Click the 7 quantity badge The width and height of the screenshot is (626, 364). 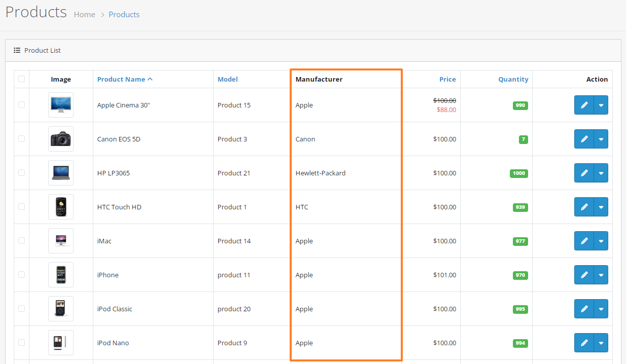(524, 139)
